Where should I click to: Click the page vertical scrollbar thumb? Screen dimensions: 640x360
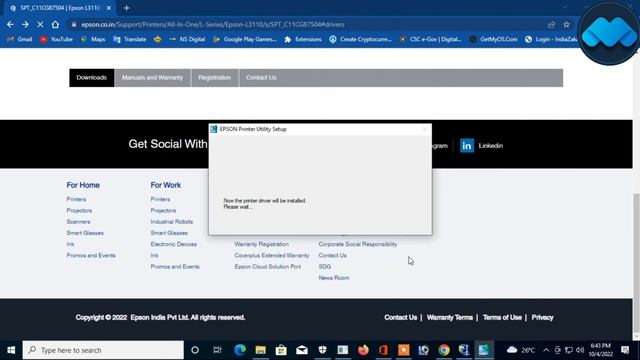pos(636,263)
